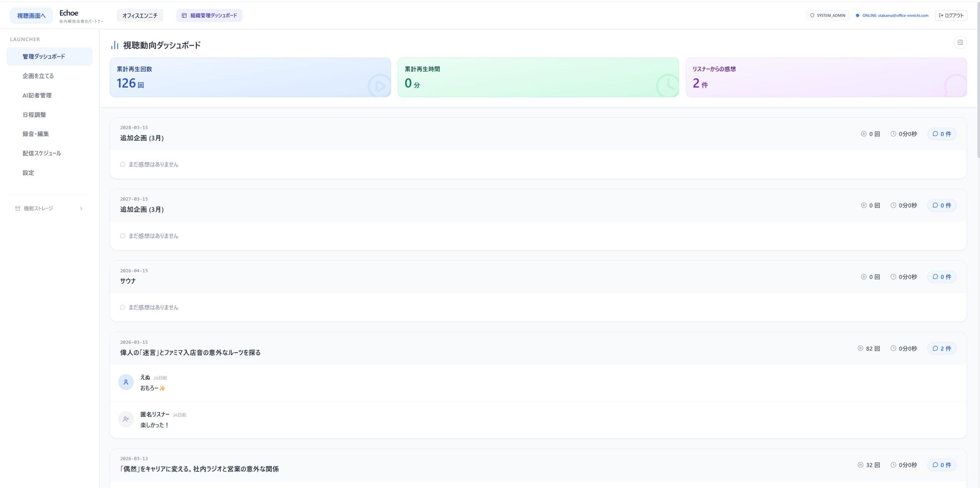Open the 組織管理ダッシュボード button
This screenshot has width=980, height=488.
pyautogui.click(x=209, y=15)
